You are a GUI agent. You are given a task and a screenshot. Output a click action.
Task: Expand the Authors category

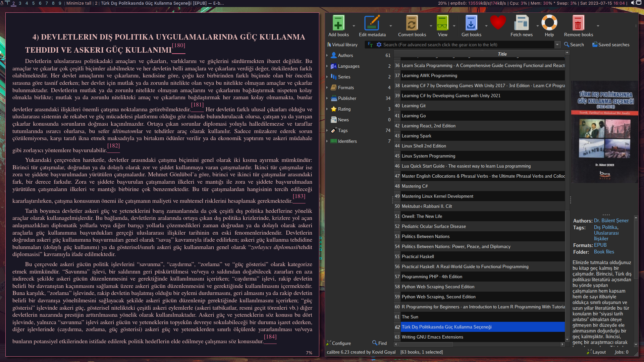click(327, 55)
